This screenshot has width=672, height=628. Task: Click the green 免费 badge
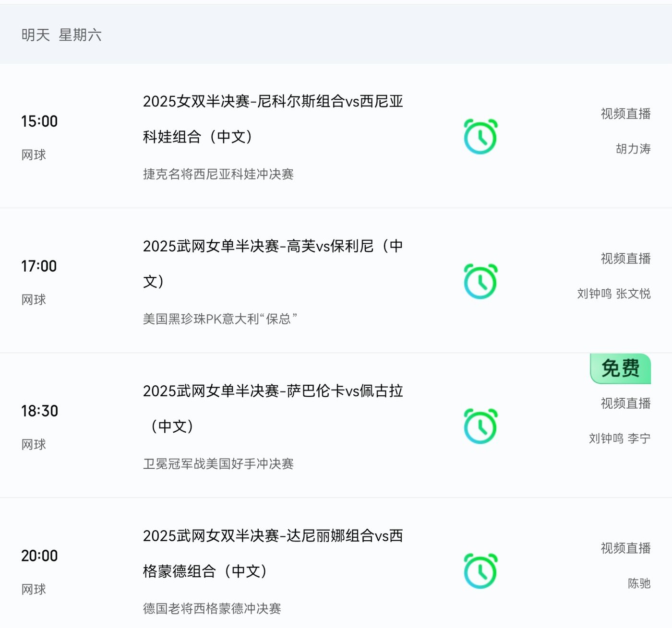click(x=620, y=368)
